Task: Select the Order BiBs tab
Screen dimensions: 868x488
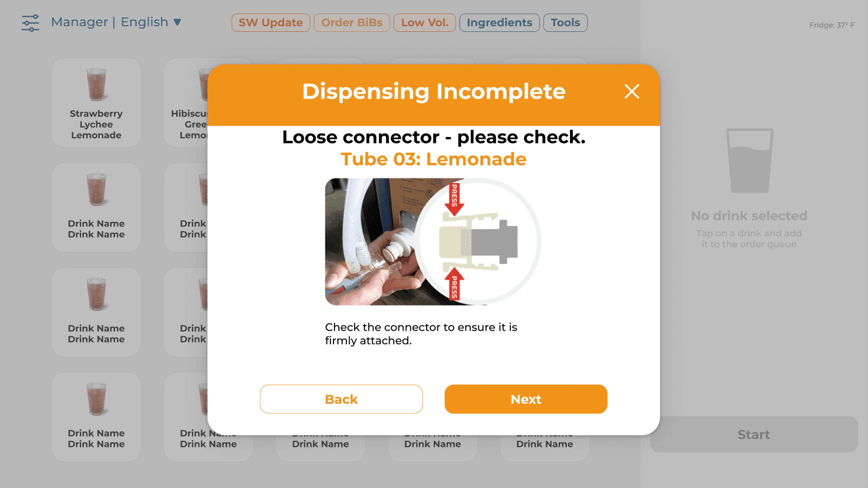Action: (352, 23)
